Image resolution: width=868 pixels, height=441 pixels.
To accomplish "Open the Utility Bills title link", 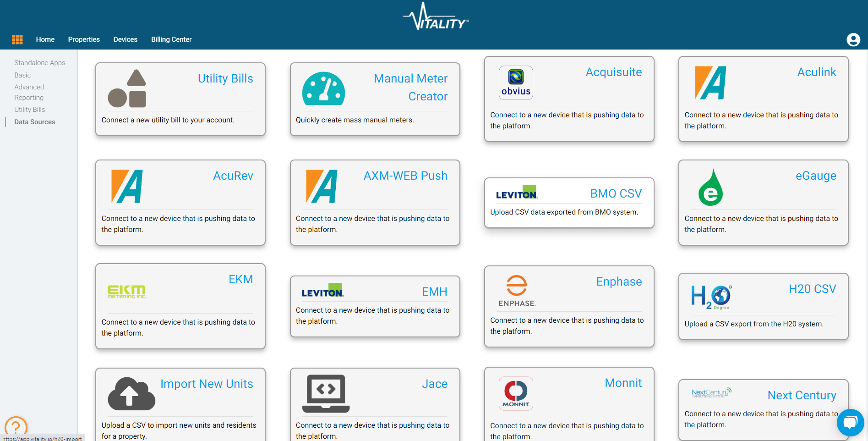I will (225, 78).
